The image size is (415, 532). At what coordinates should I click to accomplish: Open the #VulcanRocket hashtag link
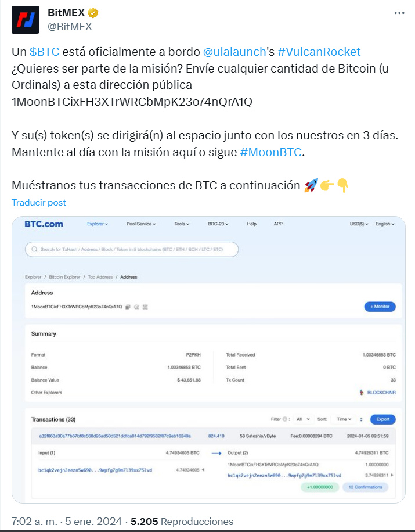tap(319, 52)
